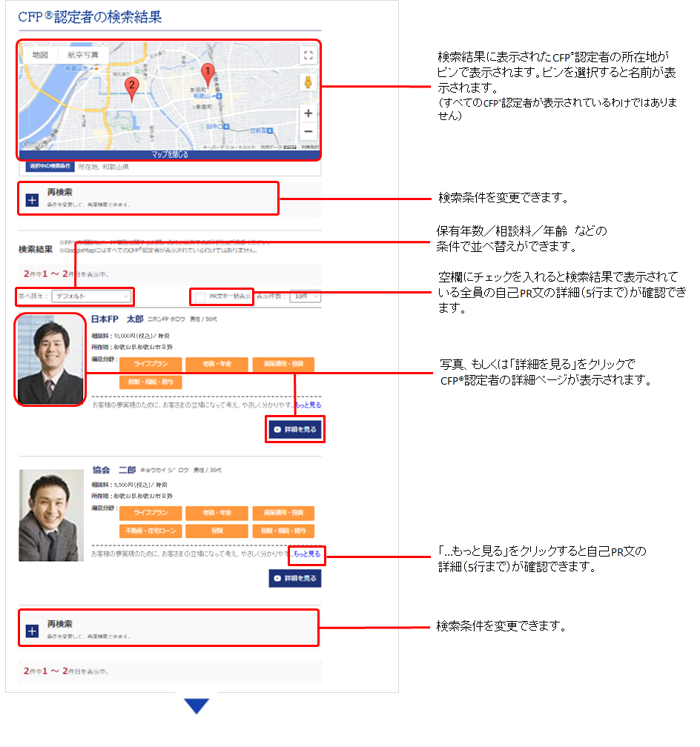Select map pin number 2
Screen dimensions: 700x747
[x=132, y=86]
